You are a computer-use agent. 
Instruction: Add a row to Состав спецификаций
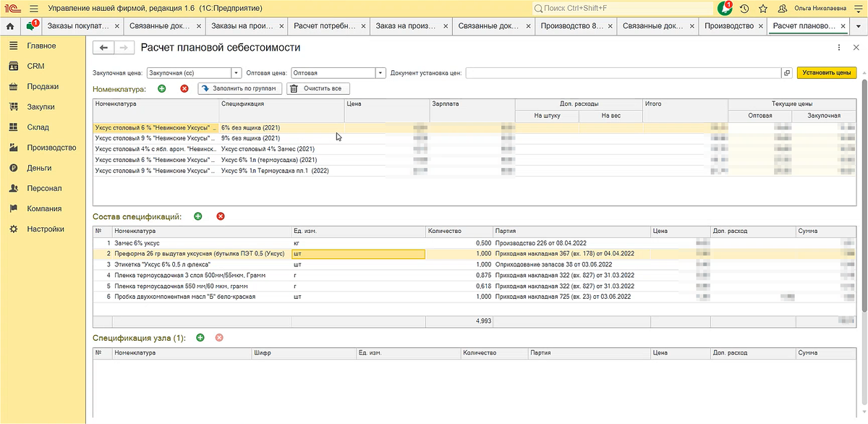tap(197, 216)
